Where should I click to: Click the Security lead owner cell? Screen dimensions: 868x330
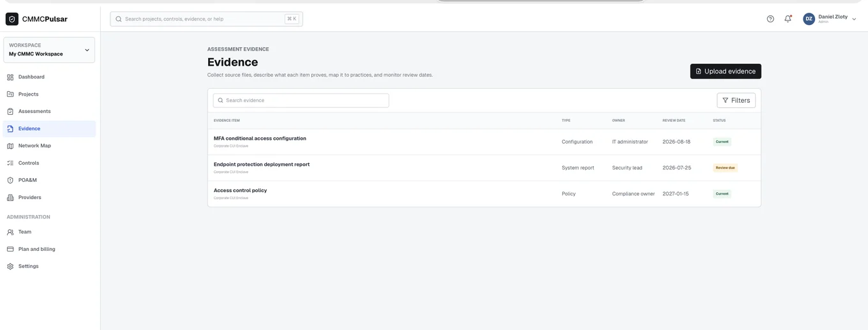[x=627, y=168]
